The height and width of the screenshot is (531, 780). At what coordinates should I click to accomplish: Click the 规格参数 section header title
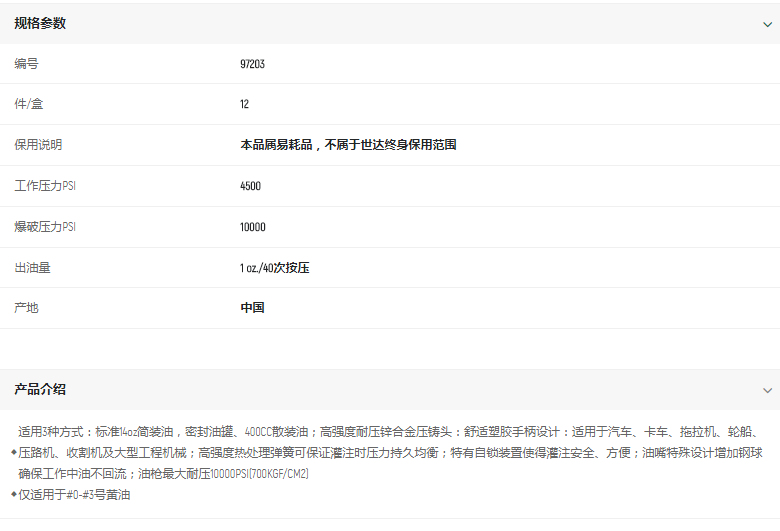40,23
